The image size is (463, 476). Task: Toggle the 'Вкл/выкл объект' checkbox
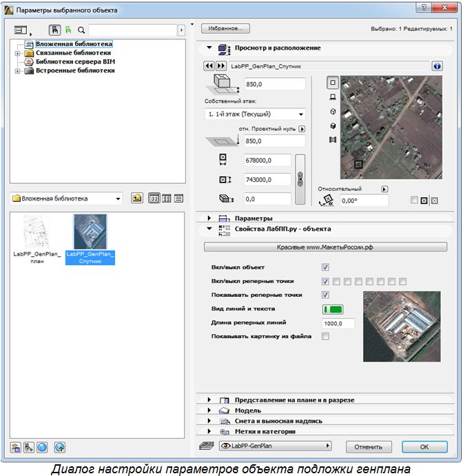pyautogui.click(x=325, y=267)
